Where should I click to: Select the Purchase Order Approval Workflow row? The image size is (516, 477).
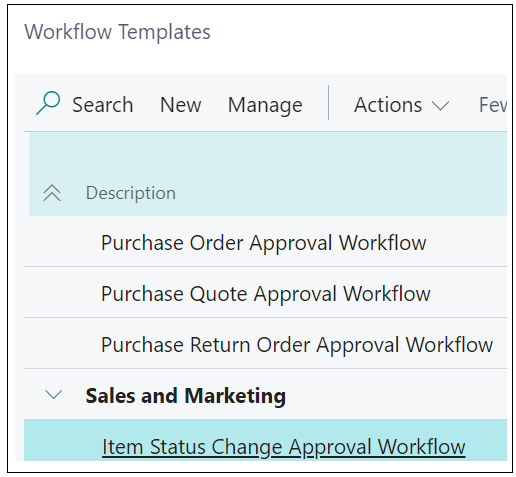tap(265, 241)
